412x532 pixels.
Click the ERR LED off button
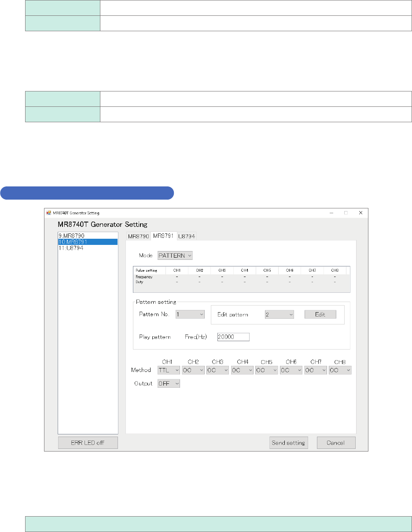pos(88,443)
